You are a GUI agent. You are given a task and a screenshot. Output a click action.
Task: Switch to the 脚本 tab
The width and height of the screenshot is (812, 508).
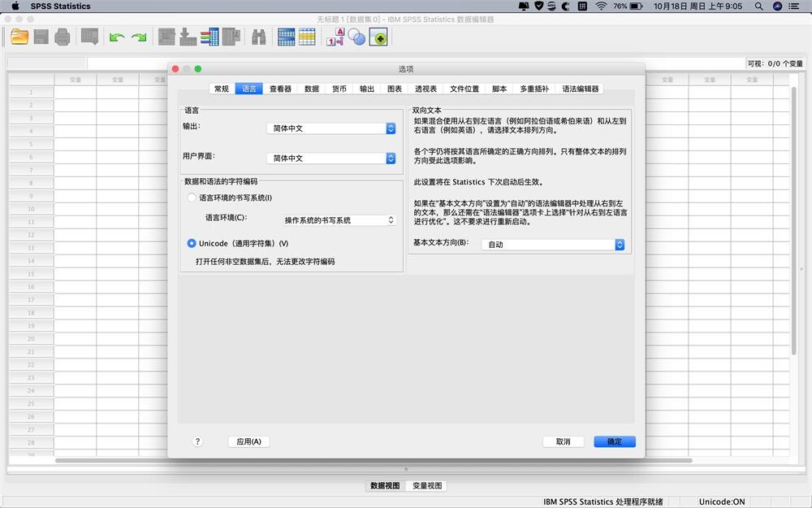tap(499, 89)
